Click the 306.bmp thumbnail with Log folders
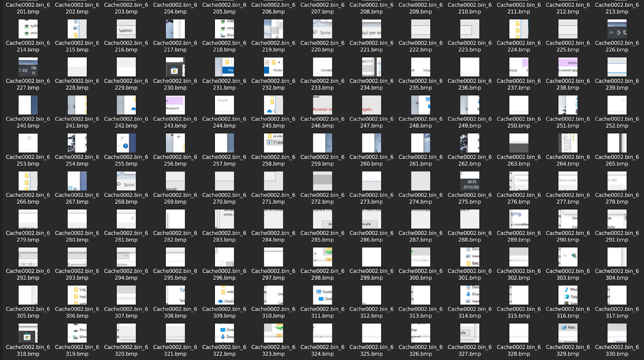This screenshot has width=644, height=360. click(77, 295)
